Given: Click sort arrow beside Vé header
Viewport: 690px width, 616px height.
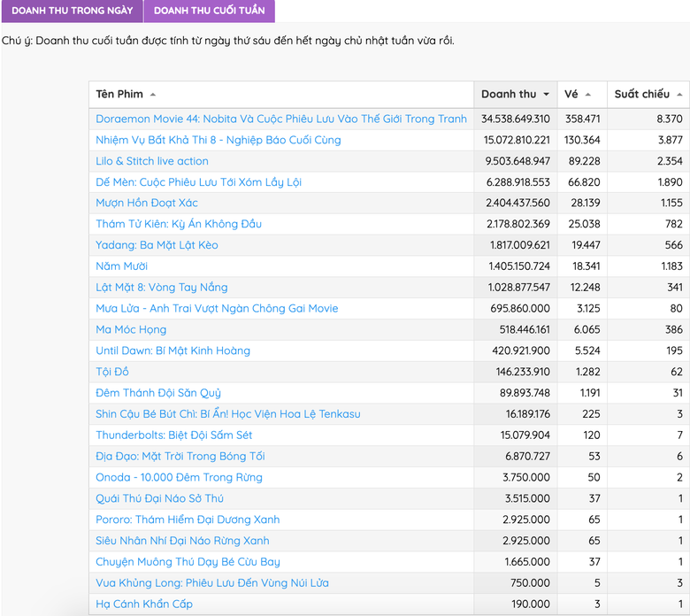Looking at the screenshot, I should pos(589,95).
